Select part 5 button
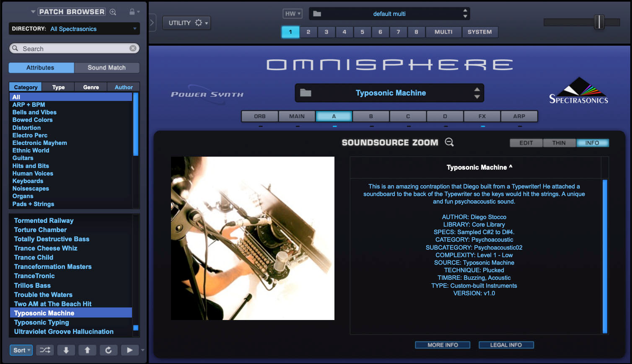This screenshot has height=364, width=632. pyautogui.click(x=363, y=32)
